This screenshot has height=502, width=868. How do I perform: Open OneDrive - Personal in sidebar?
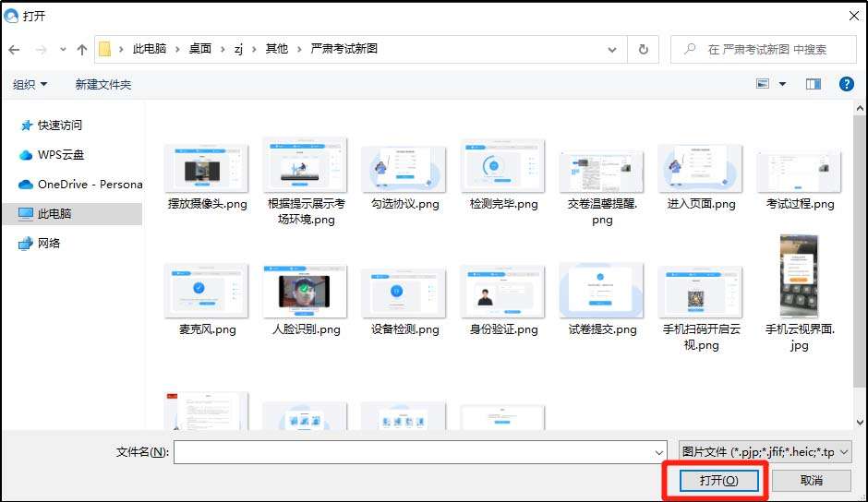coord(90,185)
